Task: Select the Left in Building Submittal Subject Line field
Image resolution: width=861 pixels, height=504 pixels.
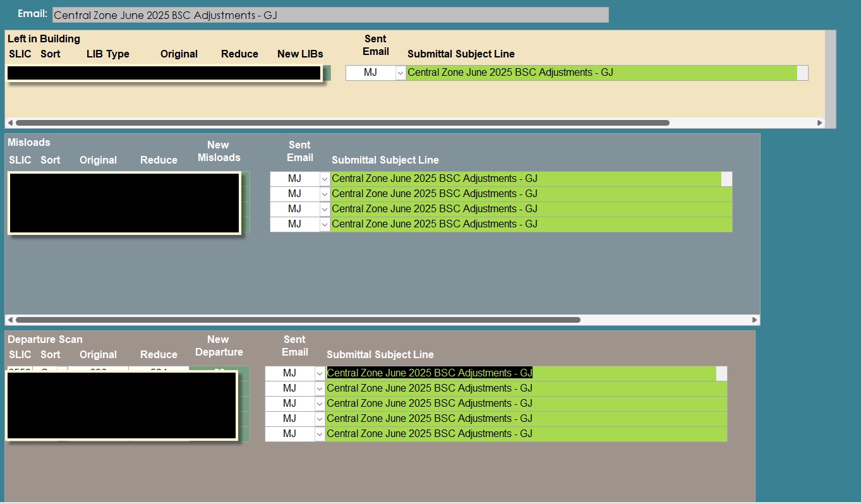Action: [x=600, y=73]
